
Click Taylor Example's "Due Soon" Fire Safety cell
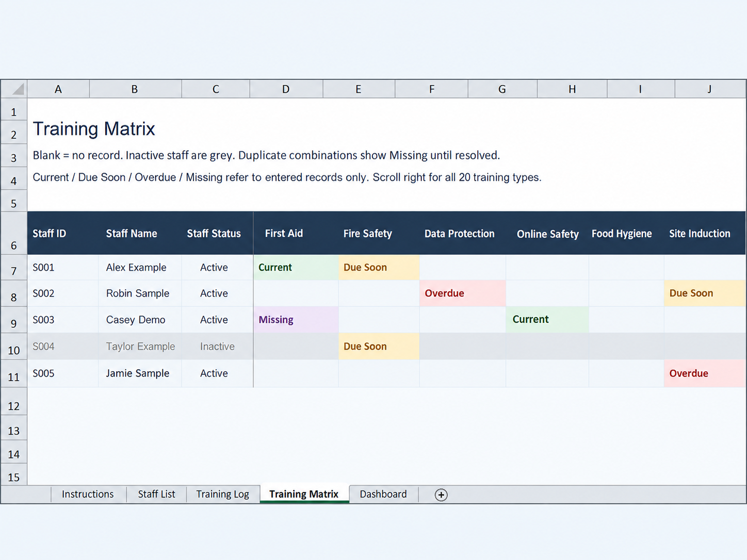pos(379,347)
